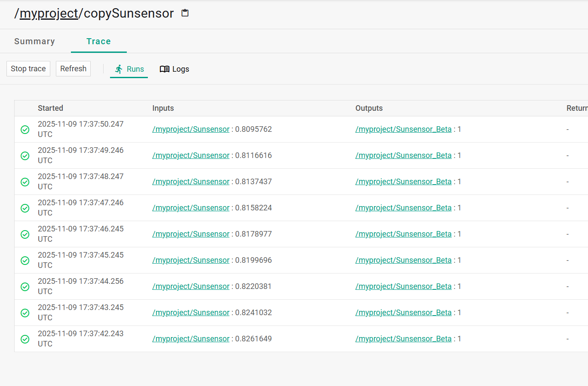The width and height of the screenshot is (588, 386).
Task: Open Sunsensor_Beta output link in 17:37:48.247 run
Action: point(403,182)
